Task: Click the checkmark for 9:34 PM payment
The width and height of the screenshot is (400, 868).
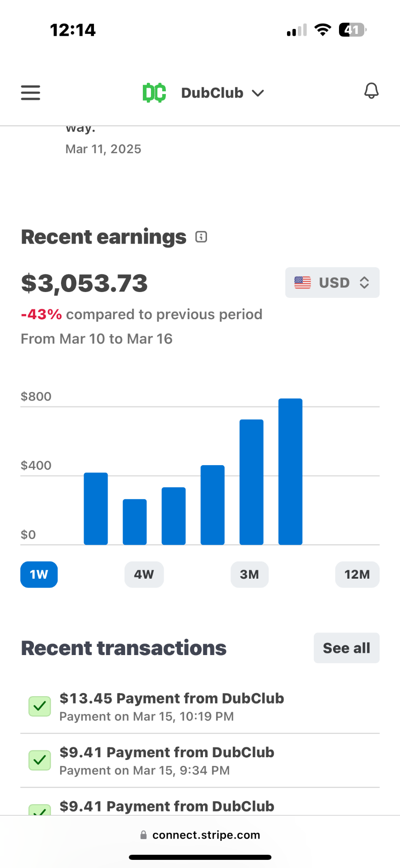Action: (40, 760)
